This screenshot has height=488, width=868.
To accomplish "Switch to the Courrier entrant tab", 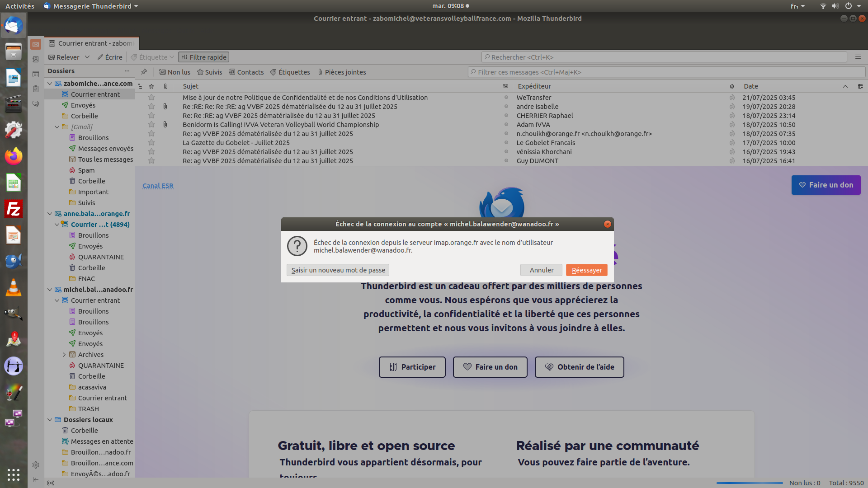I will (x=92, y=43).
